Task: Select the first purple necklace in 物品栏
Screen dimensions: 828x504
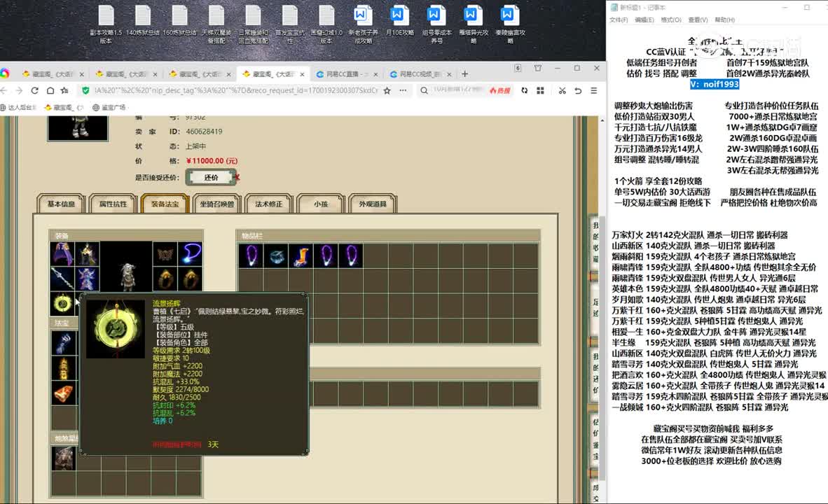Action: pos(251,256)
